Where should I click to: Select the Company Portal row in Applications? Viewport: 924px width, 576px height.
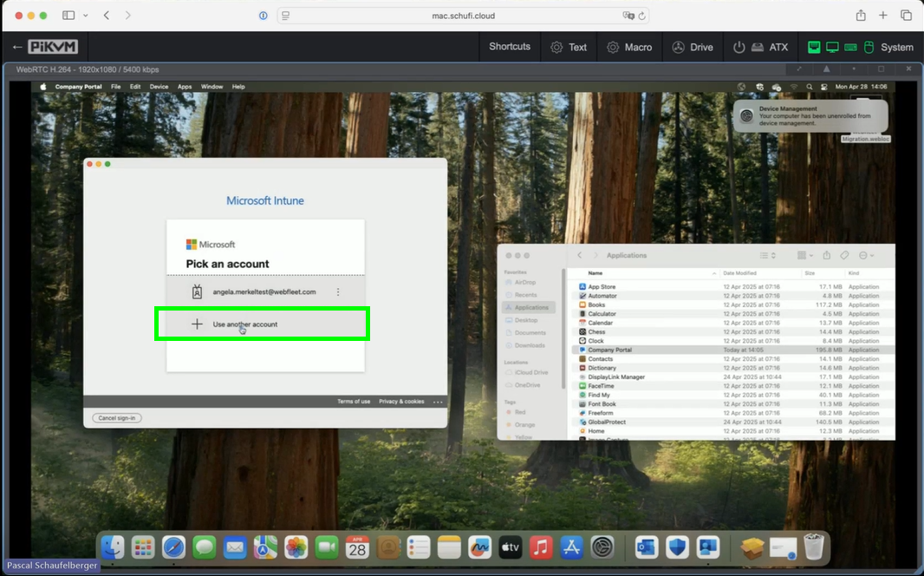[x=733, y=350]
